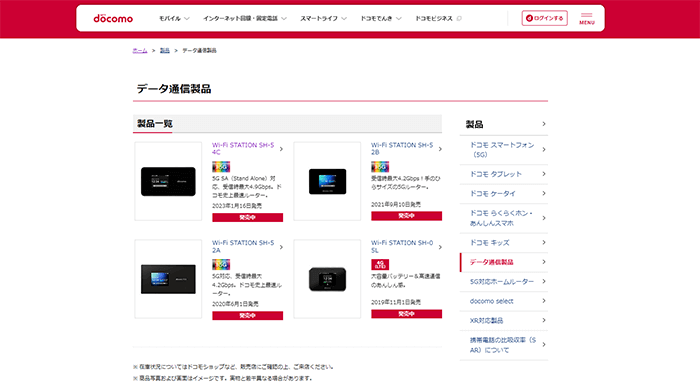Click the SH-52B router thumbnail image

pos(327,181)
